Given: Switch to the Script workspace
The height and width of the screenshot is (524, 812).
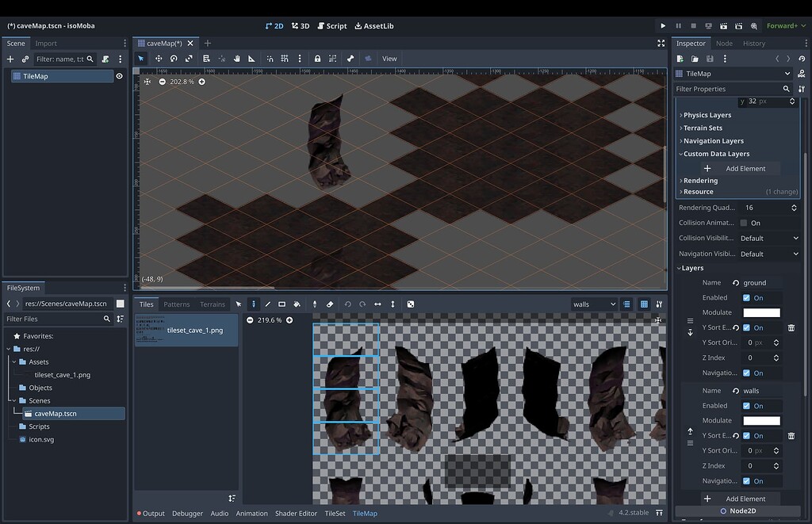Looking at the screenshot, I should coord(332,25).
